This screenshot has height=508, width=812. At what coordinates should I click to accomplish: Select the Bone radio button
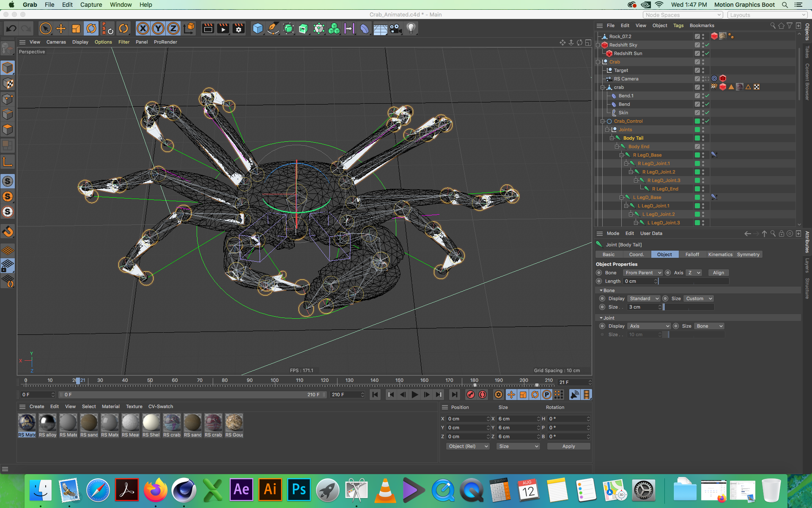pyautogui.click(x=599, y=273)
